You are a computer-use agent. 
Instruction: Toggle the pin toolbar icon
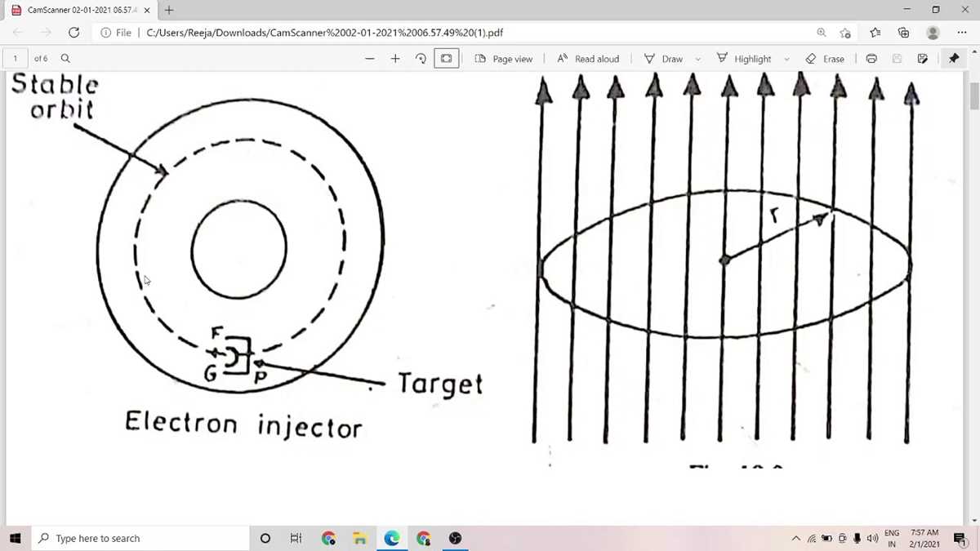point(952,59)
